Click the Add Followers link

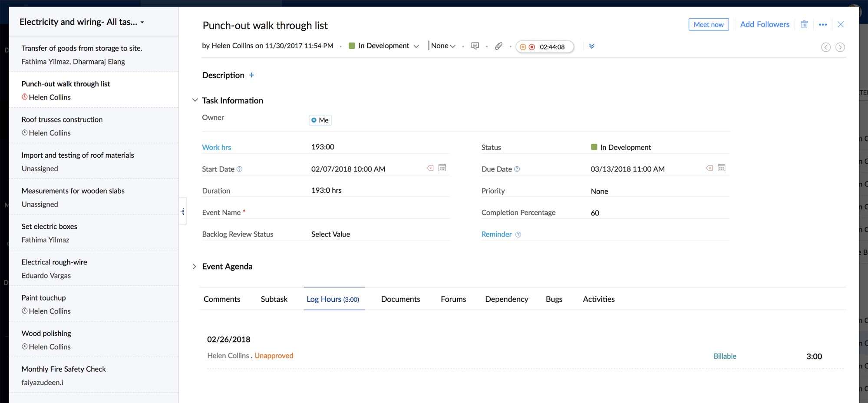pyautogui.click(x=764, y=24)
